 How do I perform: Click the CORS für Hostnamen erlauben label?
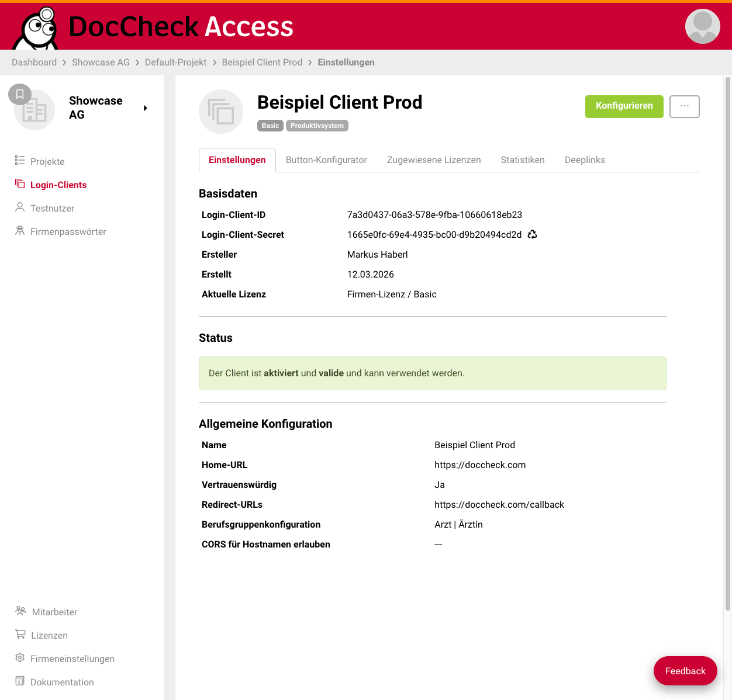[266, 545]
